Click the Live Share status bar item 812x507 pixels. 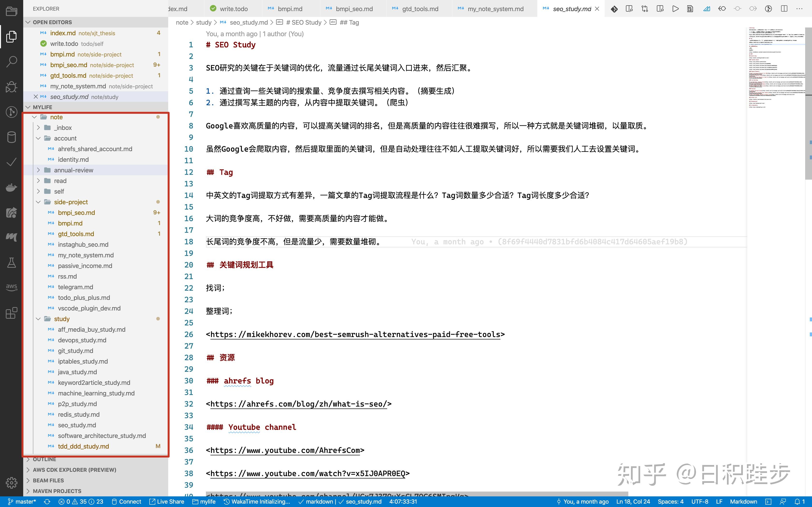point(167,501)
